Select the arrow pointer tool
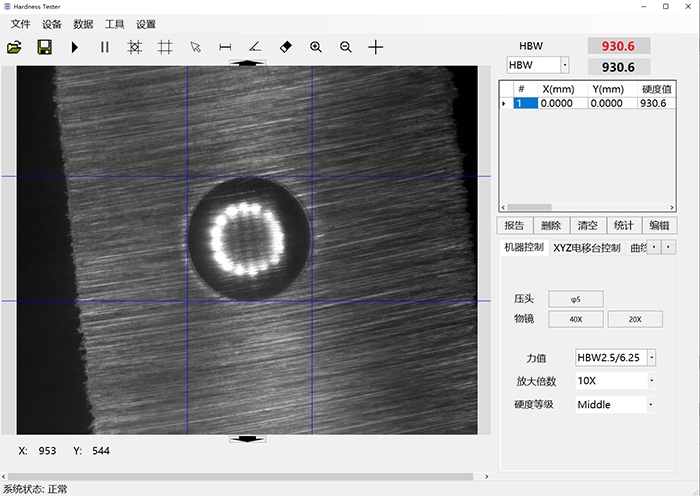Image resolution: width=700 pixels, height=496 pixels. [196, 47]
